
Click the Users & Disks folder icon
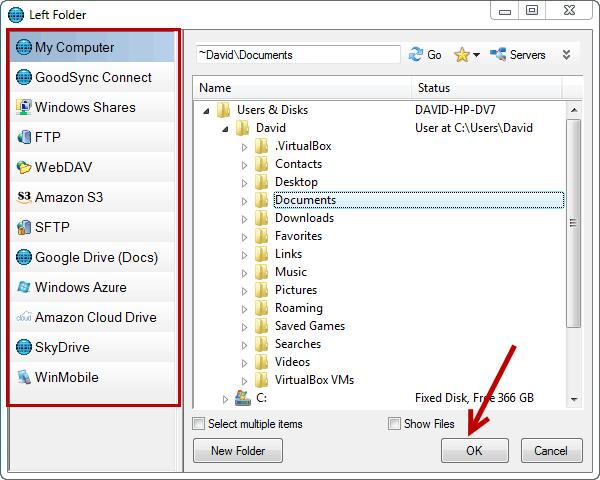[x=223, y=110]
